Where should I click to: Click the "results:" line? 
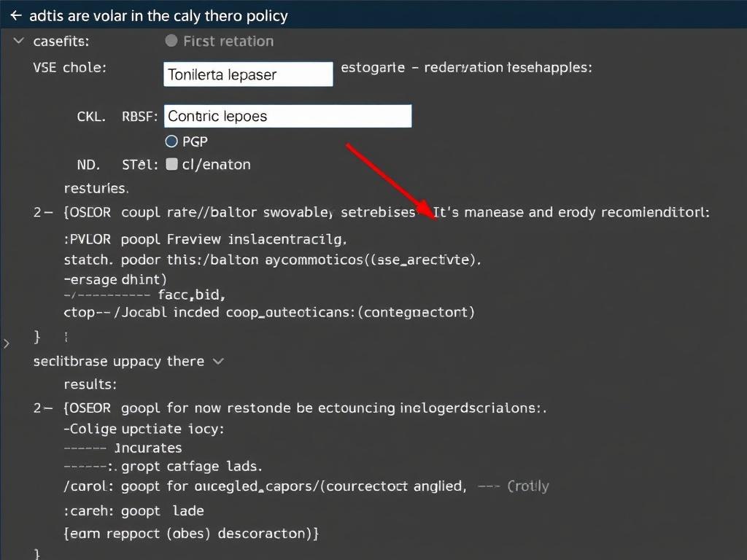(90, 384)
